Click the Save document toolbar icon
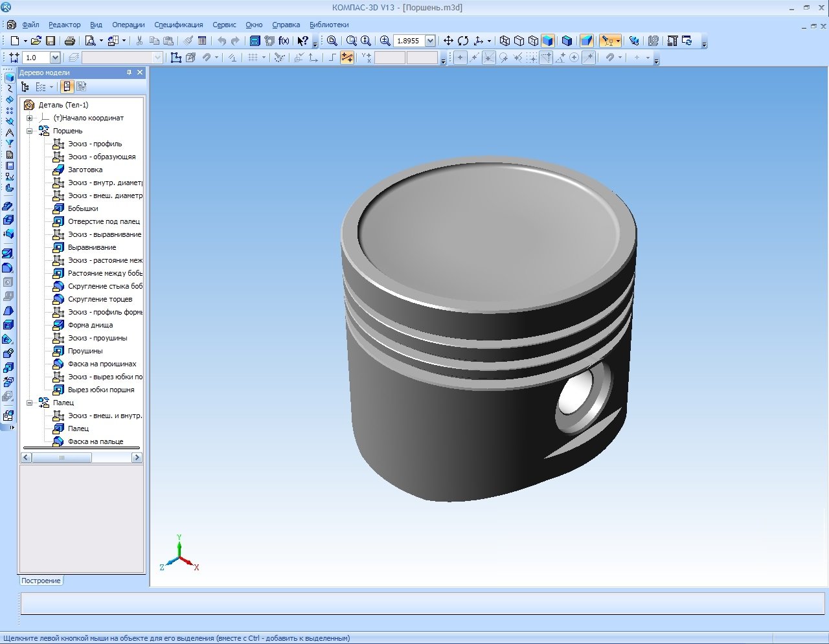Image resolution: width=829 pixels, height=644 pixels. point(50,41)
